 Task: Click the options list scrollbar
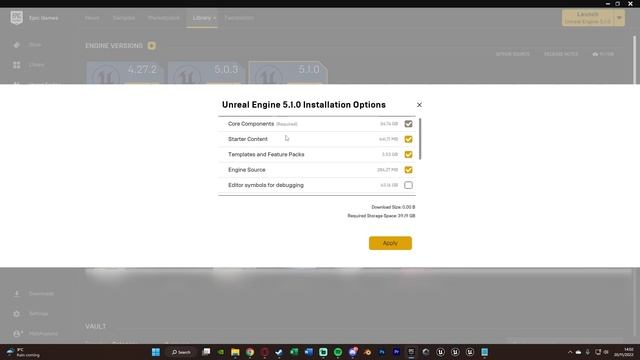[x=420, y=139]
